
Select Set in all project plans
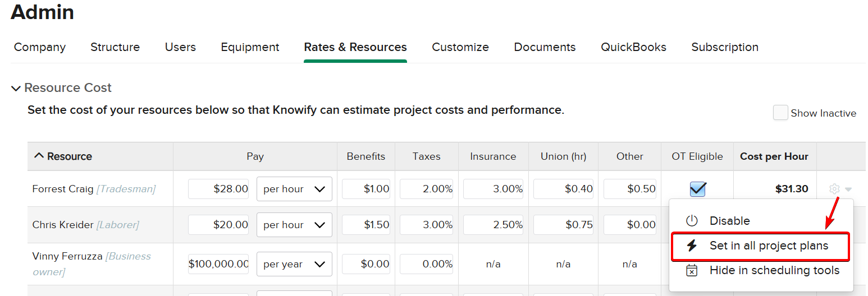[769, 246]
